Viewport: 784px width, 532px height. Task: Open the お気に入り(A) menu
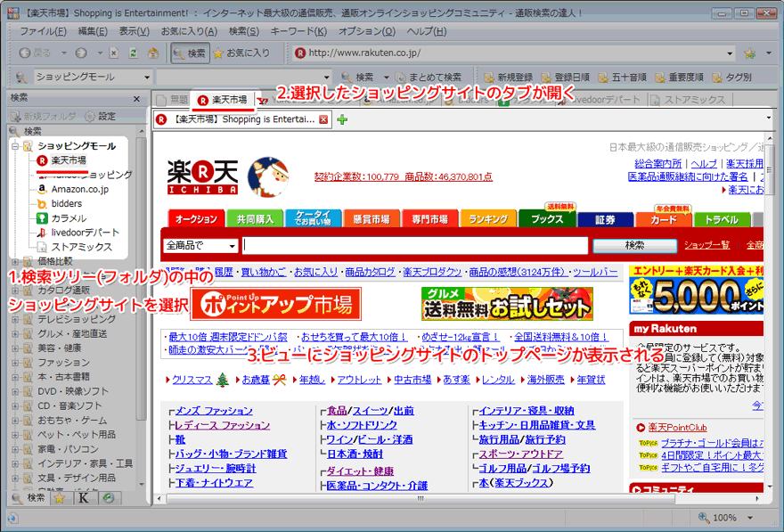tap(189, 31)
